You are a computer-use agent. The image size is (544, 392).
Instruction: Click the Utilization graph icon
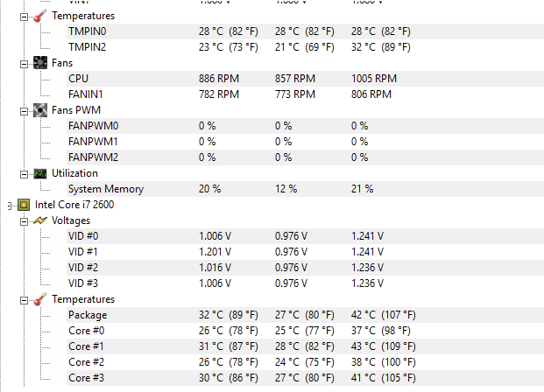click(x=40, y=173)
